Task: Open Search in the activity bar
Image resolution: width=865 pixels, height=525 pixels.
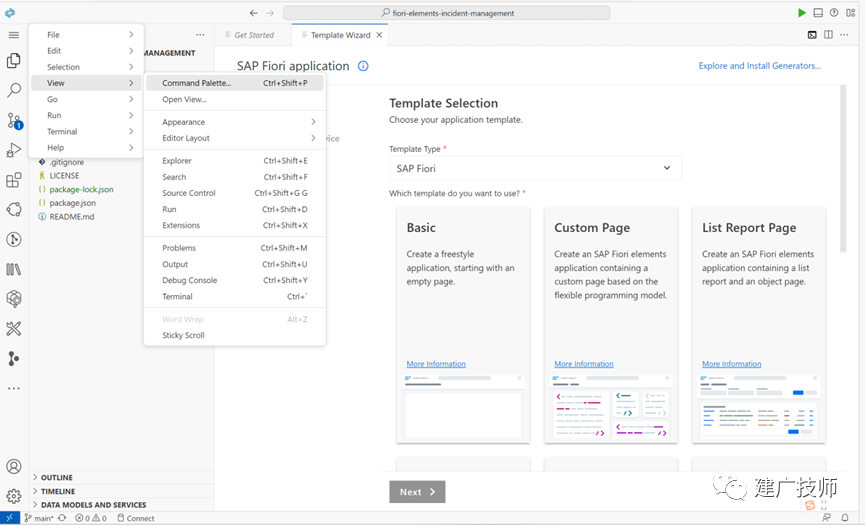Action: (x=14, y=90)
